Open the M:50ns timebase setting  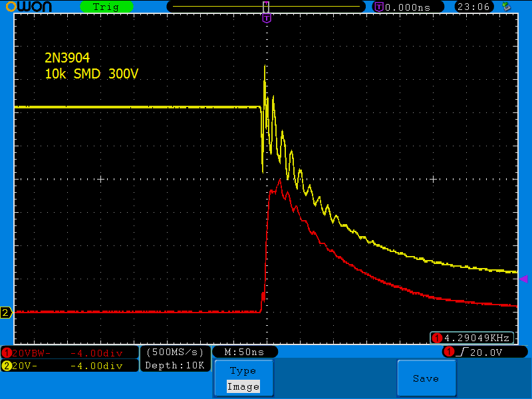245,352
